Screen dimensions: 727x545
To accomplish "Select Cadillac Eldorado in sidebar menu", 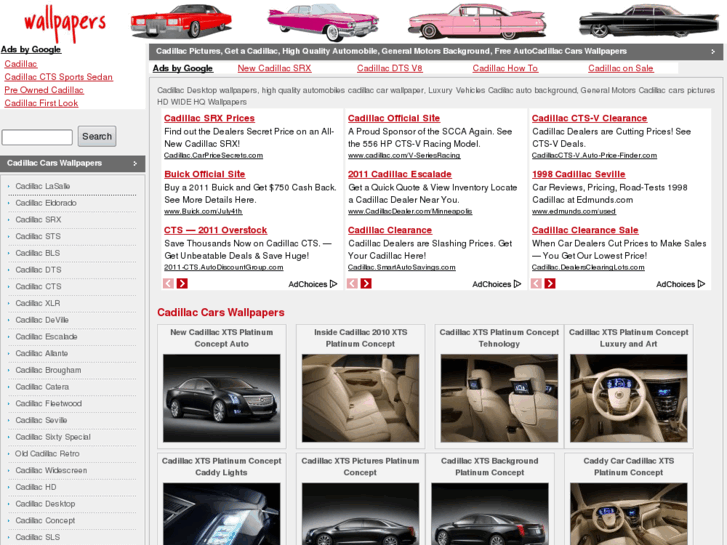I will point(46,203).
